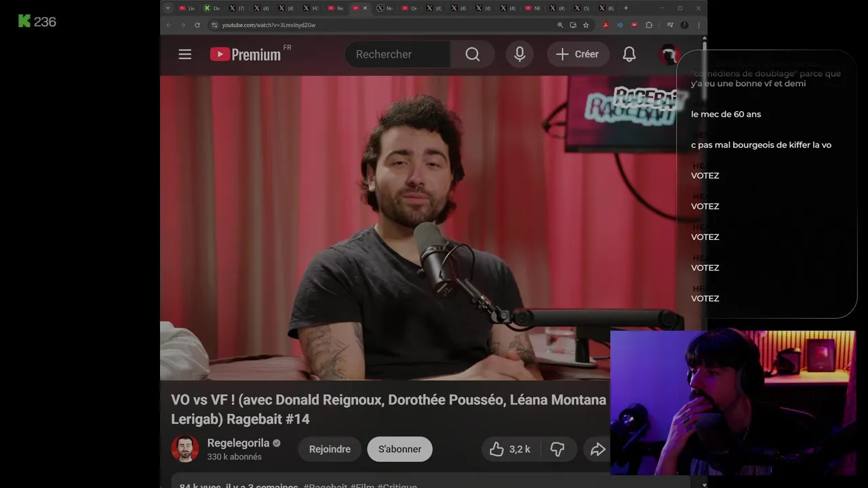Open the Chrome profile avatar
Viewport: 868px width, 488px height.
point(684,25)
